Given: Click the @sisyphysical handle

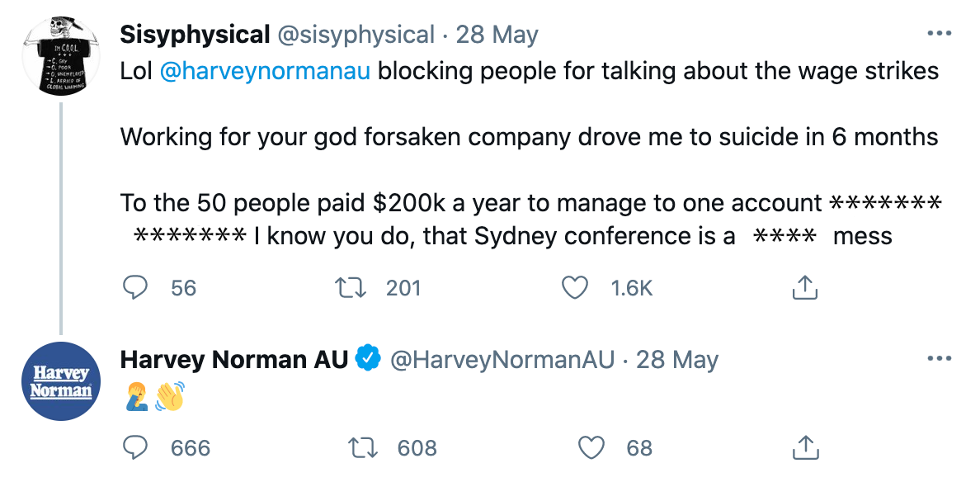Looking at the screenshot, I should 356,35.
